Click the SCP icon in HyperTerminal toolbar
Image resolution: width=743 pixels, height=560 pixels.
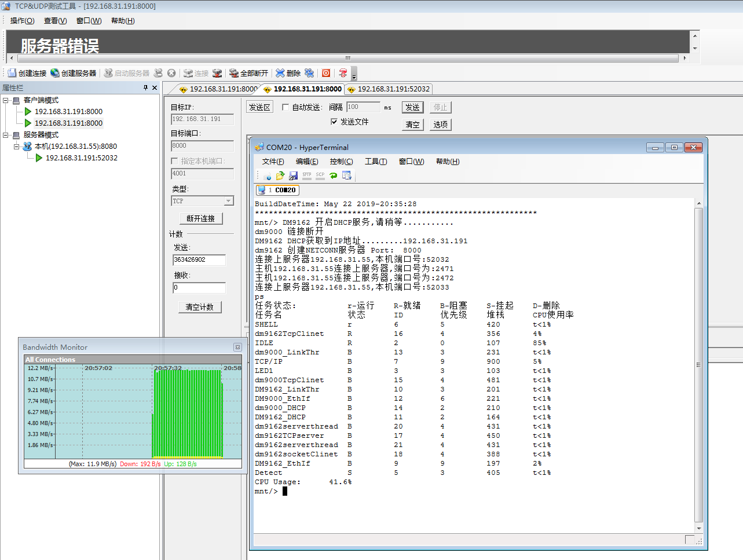point(320,175)
